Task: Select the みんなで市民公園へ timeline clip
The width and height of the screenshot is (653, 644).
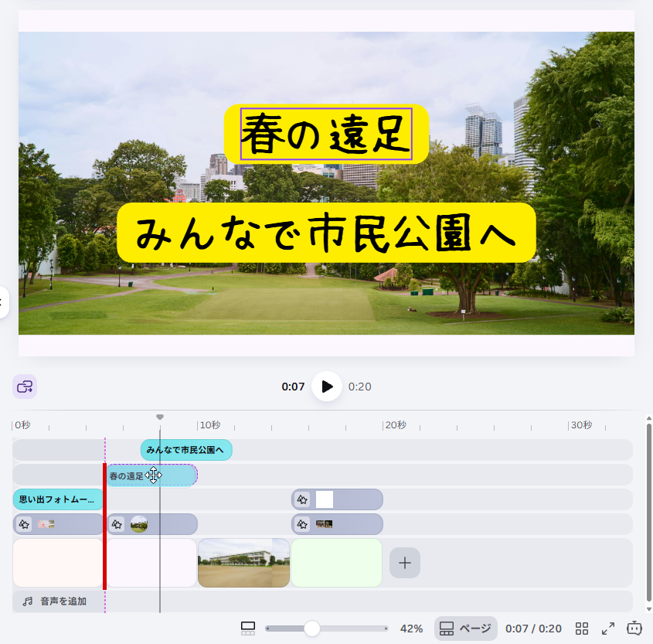Action: click(186, 450)
